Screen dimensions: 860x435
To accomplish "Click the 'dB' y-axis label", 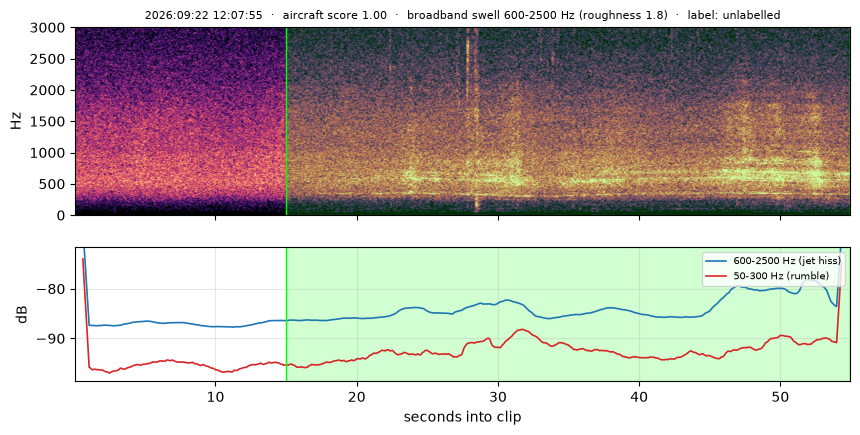I will tap(22, 314).
